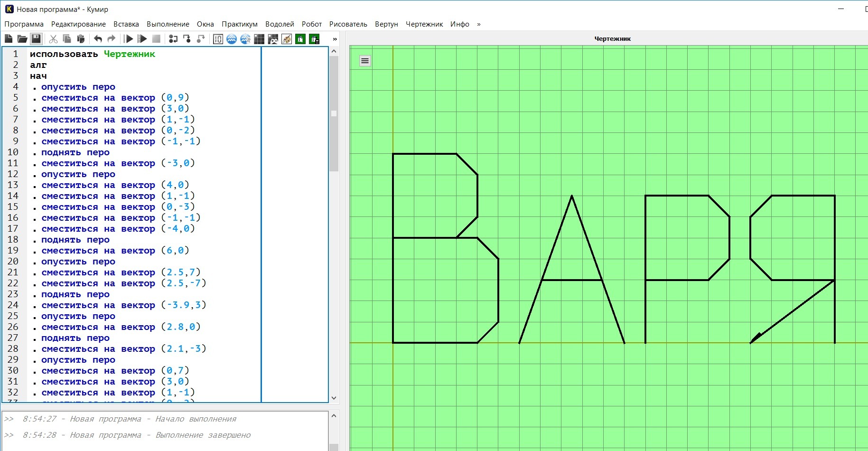This screenshot has height=451, width=868.
Task: Click the open file folder icon
Action: (x=22, y=39)
